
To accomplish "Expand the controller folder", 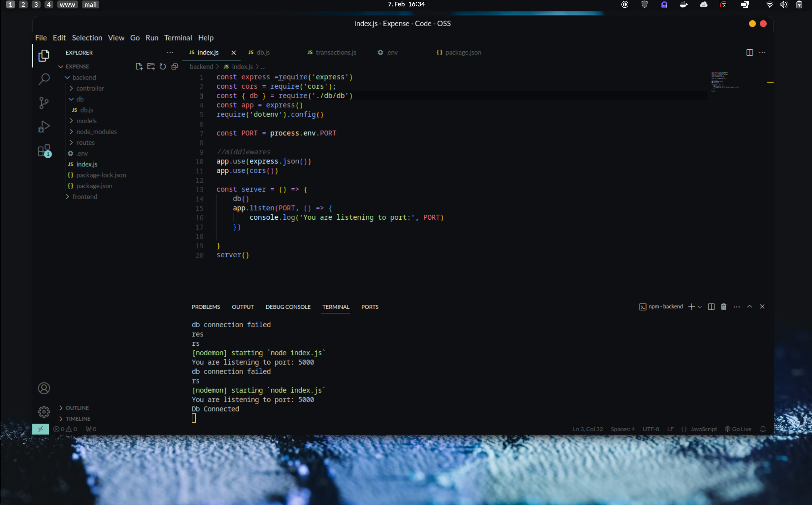I will [90, 88].
